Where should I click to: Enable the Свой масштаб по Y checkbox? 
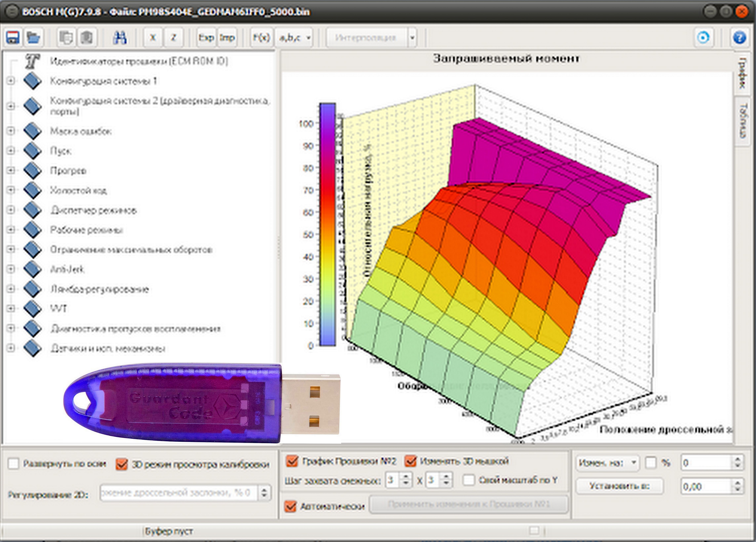tap(469, 480)
